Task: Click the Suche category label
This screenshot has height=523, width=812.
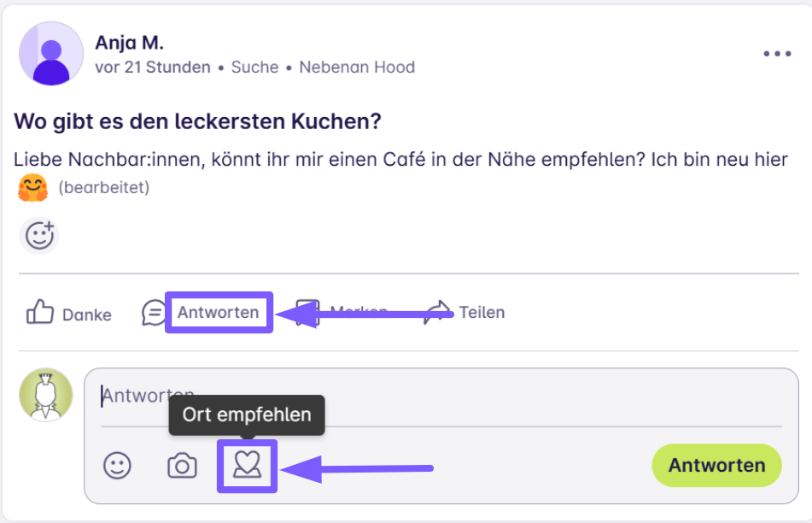Action: click(254, 67)
